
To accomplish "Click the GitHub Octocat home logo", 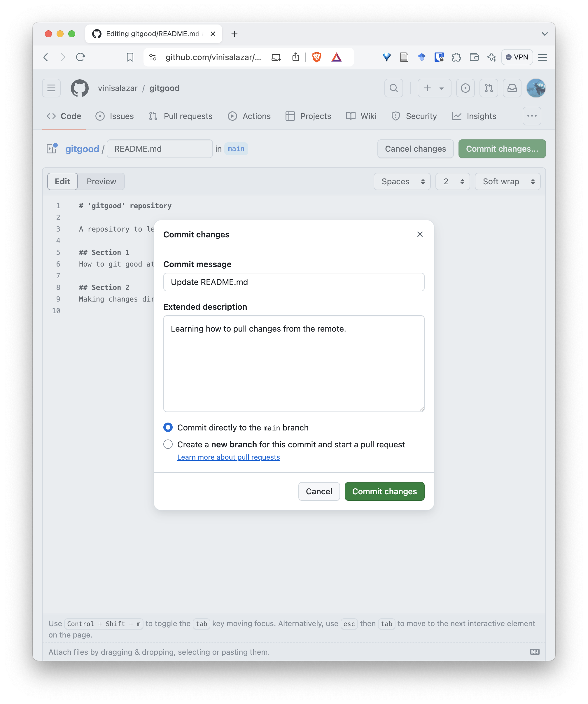I will click(x=79, y=88).
